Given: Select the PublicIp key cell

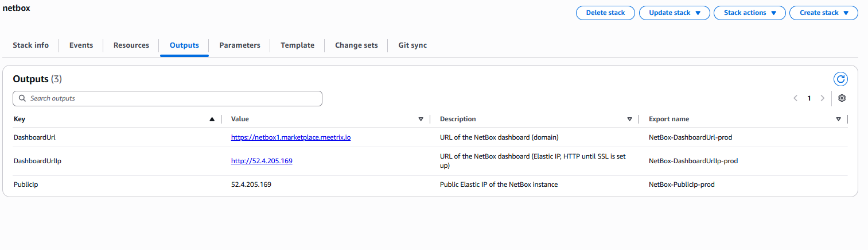Looking at the screenshot, I should click(26, 184).
